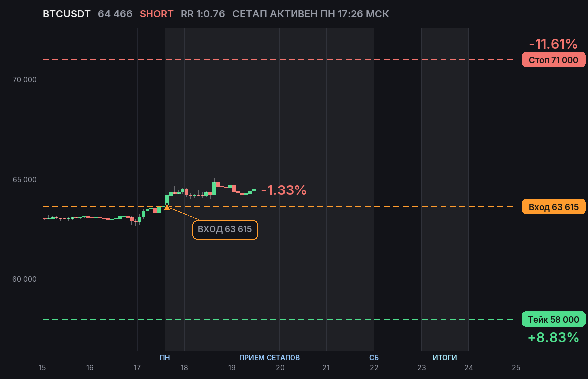Click the ВХОД 63 615 callout box
Screen dimensions: 588x379
[x=225, y=230]
